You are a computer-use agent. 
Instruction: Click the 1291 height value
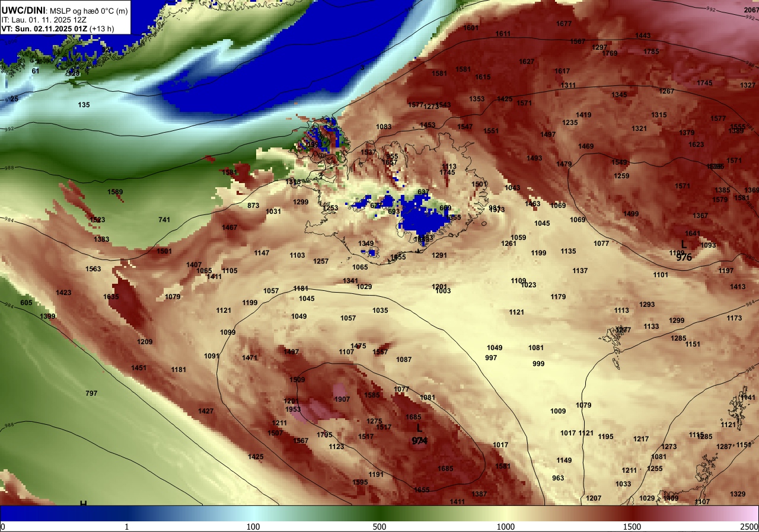coord(439,255)
